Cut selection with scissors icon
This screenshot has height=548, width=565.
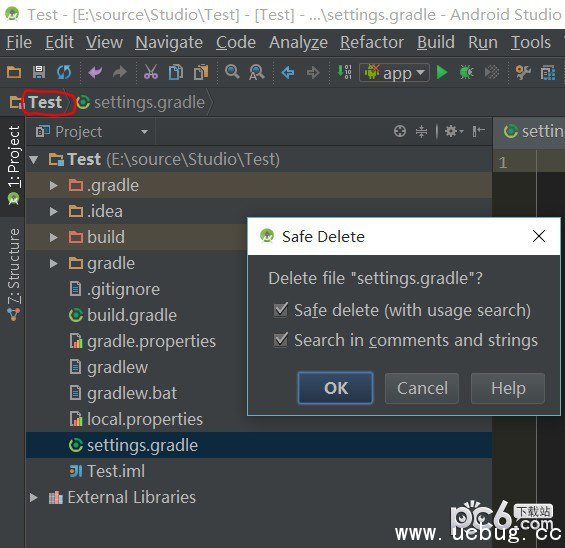(151, 72)
